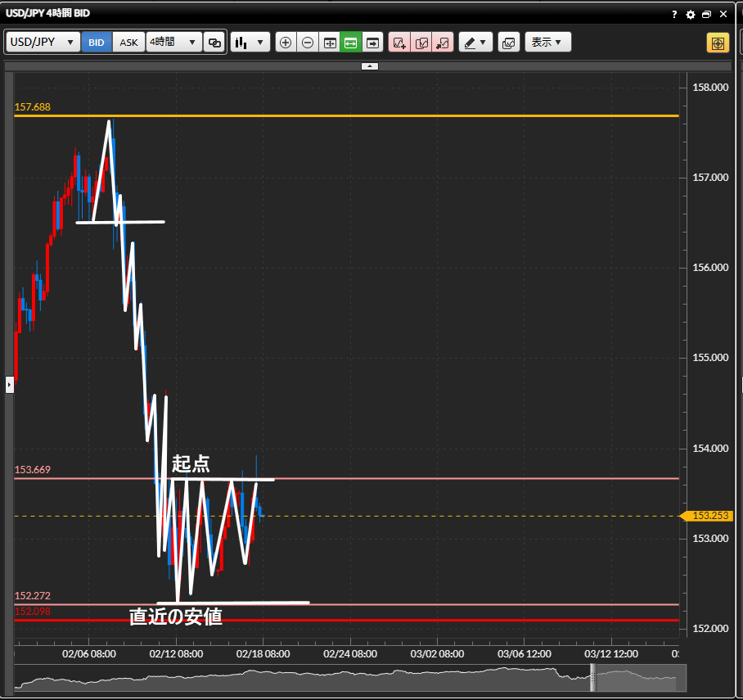Click the range handle in overview navigator
The height and width of the screenshot is (700, 743).
(594, 677)
